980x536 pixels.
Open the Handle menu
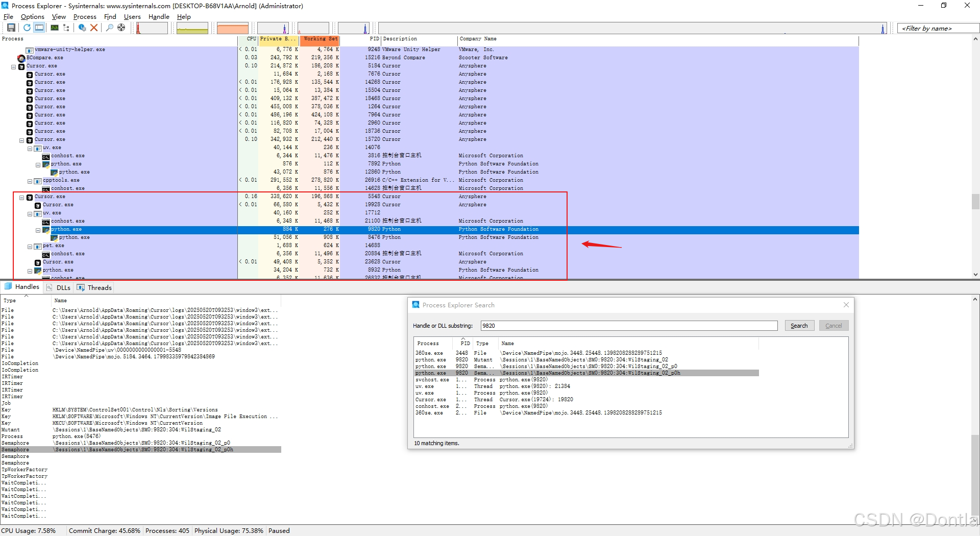tap(159, 16)
